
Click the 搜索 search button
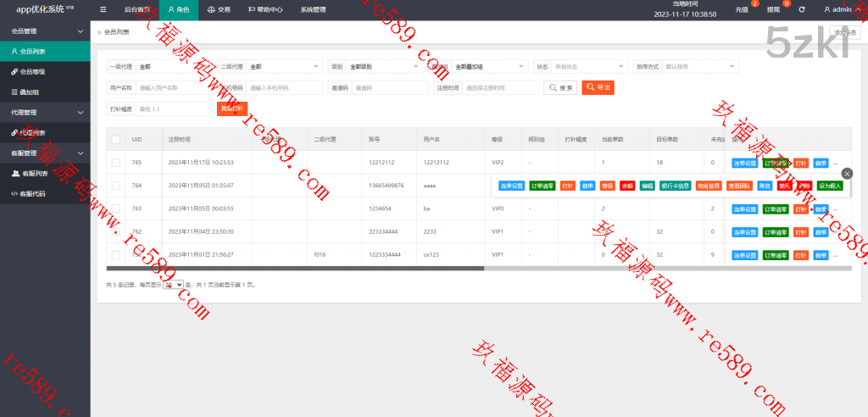tap(560, 87)
